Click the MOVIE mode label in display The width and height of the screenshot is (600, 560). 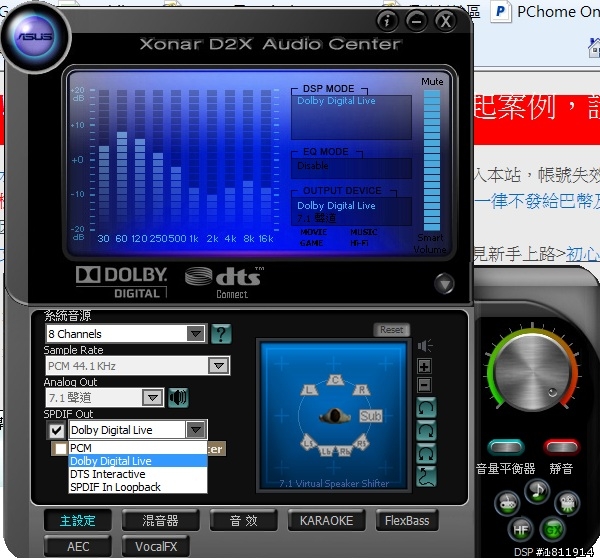click(x=314, y=232)
